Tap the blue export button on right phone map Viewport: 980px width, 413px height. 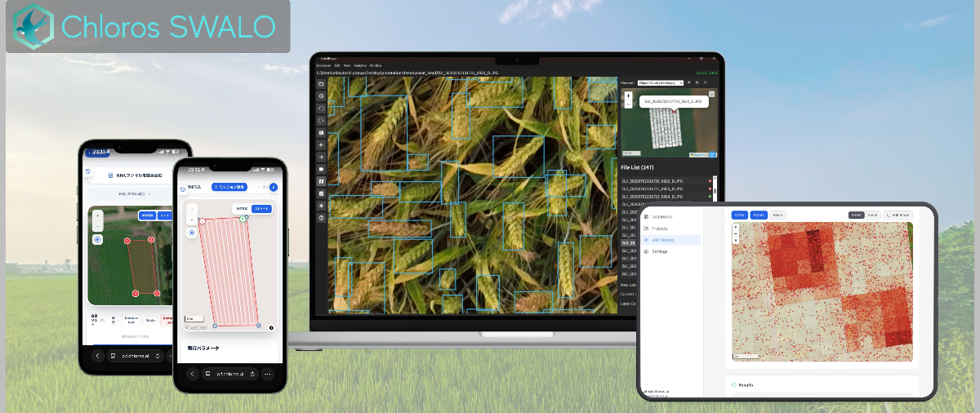click(262, 209)
